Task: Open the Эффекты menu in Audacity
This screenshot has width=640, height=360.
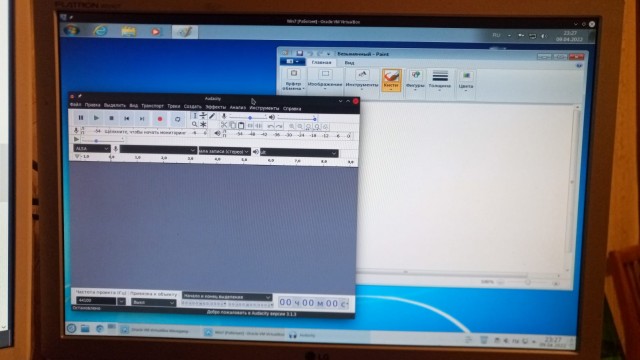Action: pos(216,107)
